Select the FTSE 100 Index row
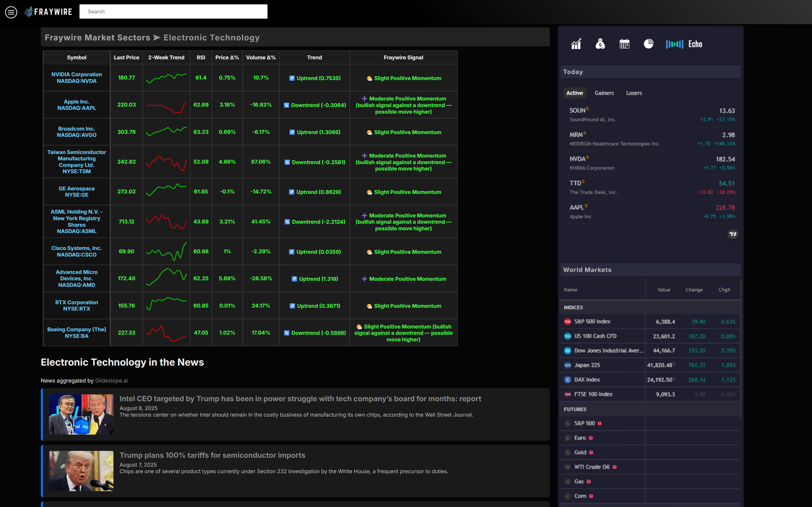The image size is (812, 507). point(650,394)
